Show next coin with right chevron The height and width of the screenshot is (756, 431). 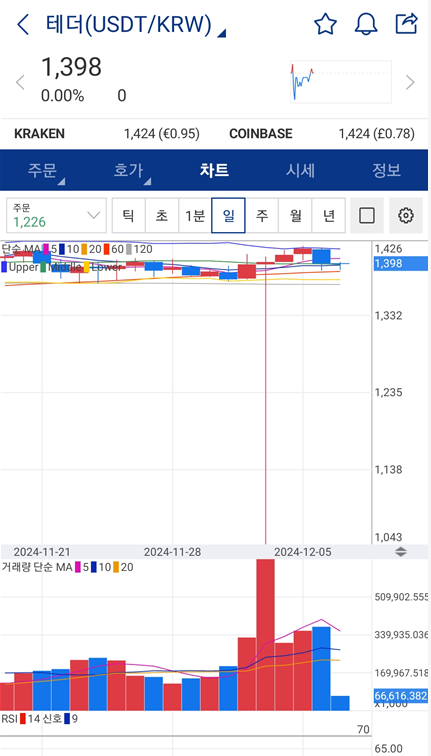[410, 82]
